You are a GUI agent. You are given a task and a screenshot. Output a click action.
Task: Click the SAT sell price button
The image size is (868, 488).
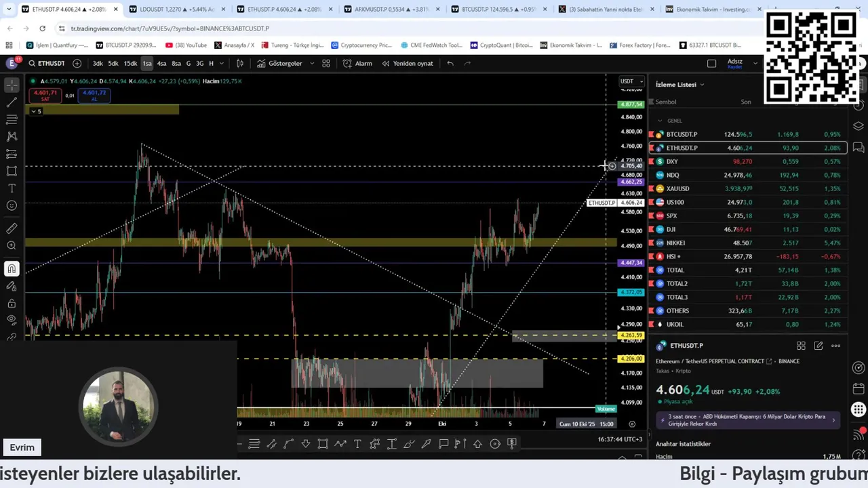(45, 96)
